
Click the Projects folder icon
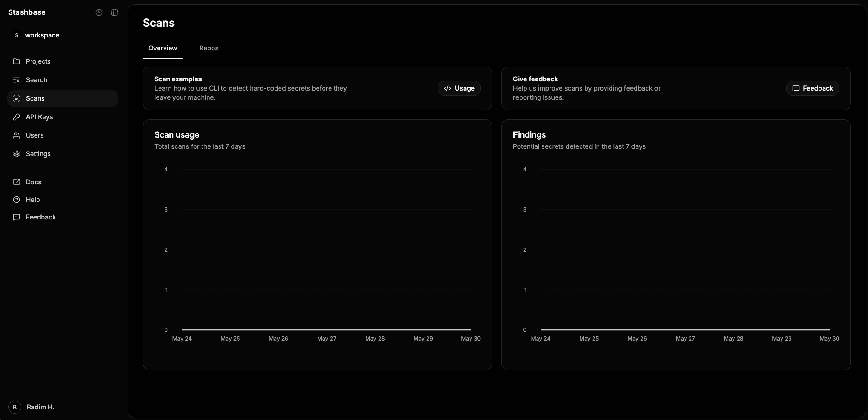click(x=17, y=61)
